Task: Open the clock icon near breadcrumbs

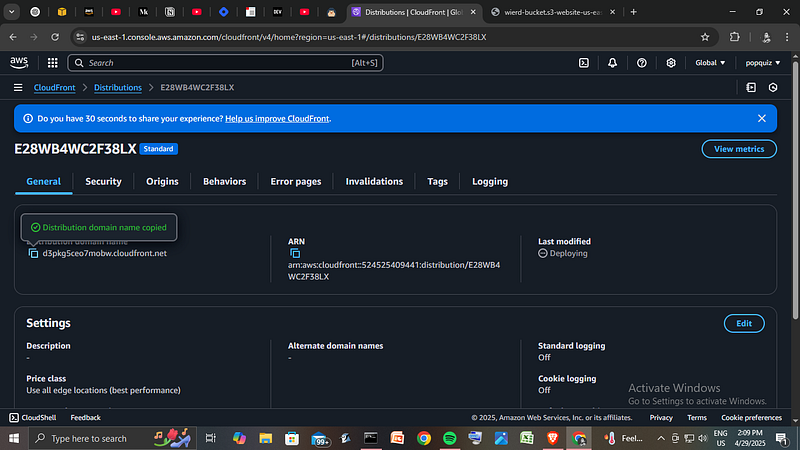Action: (773, 88)
